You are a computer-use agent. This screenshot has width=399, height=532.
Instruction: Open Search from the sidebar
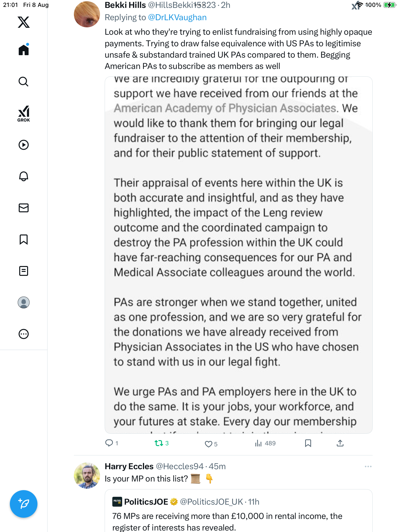(x=24, y=82)
